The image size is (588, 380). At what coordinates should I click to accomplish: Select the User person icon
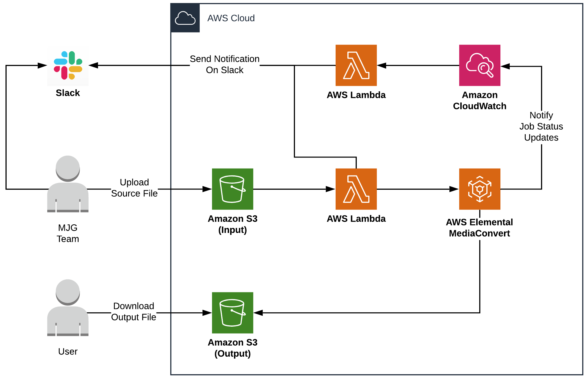68,308
